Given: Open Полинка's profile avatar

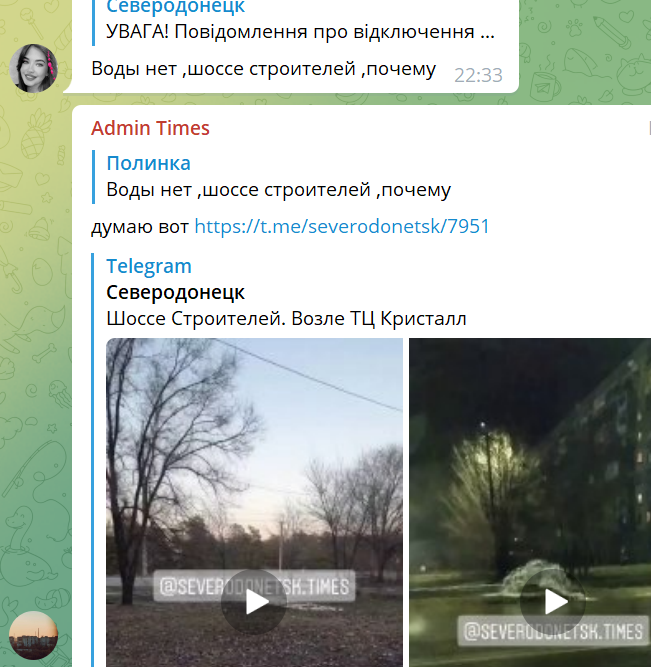Looking at the screenshot, I should coord(33,68).
